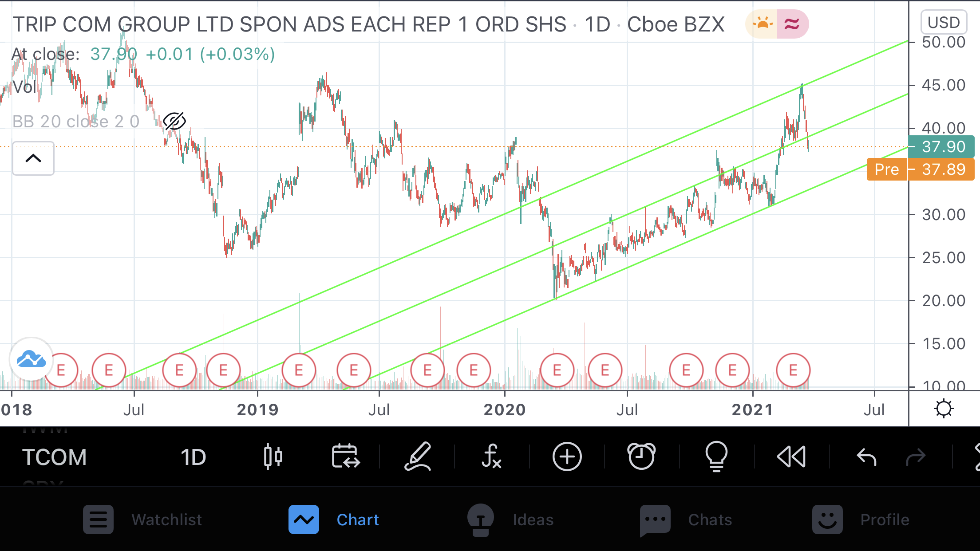
Task: Select the Pre 37.89 pre-market label
Action: (x=921, y=169)
